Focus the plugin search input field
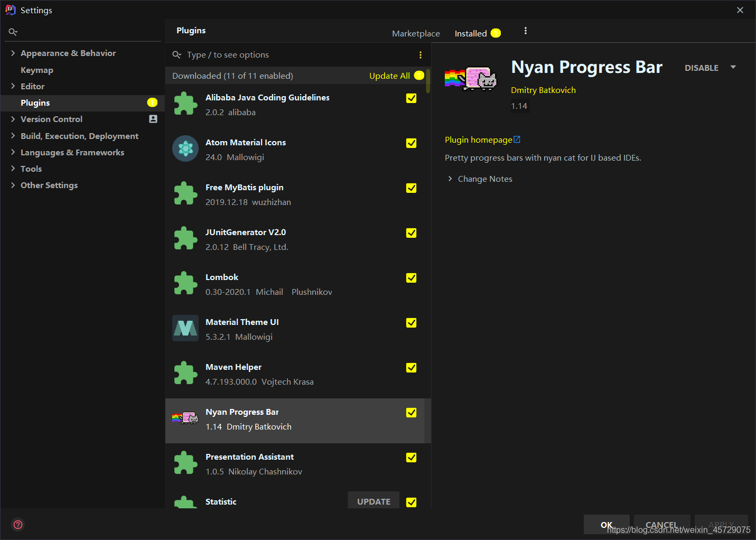The width and height of the screenshot is (756, 540). tap(298, 55)
